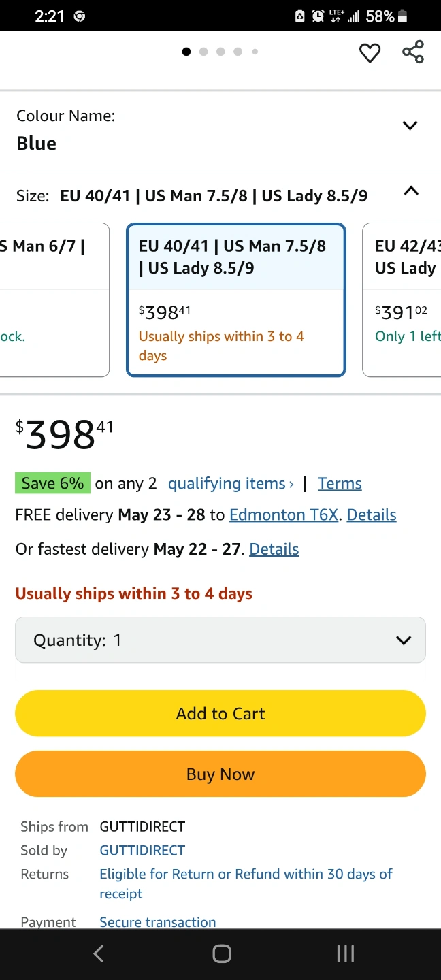Tap Android home button icon
The height and width of the screenshot is (980, 441).
point(222,953)
